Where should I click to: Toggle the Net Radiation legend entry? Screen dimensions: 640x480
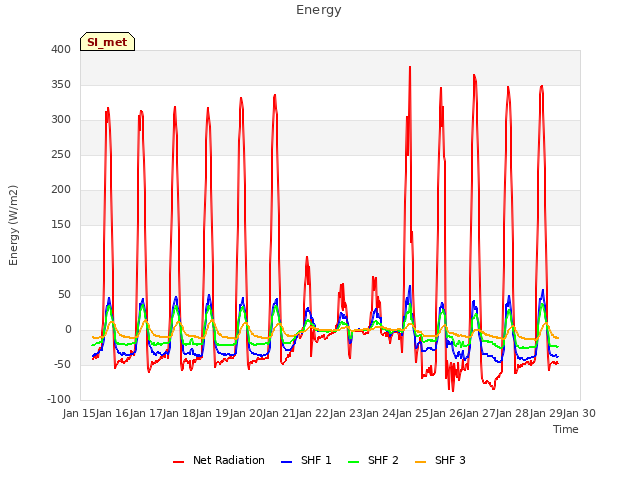[219, 460]
